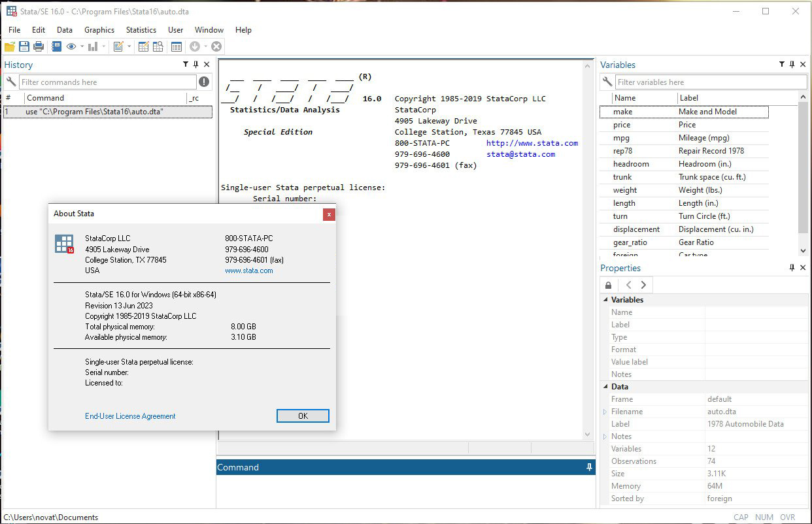
Task: Toggle the filter icon in Variables panel
Action: pyautogui.click(x=782, y=65)
